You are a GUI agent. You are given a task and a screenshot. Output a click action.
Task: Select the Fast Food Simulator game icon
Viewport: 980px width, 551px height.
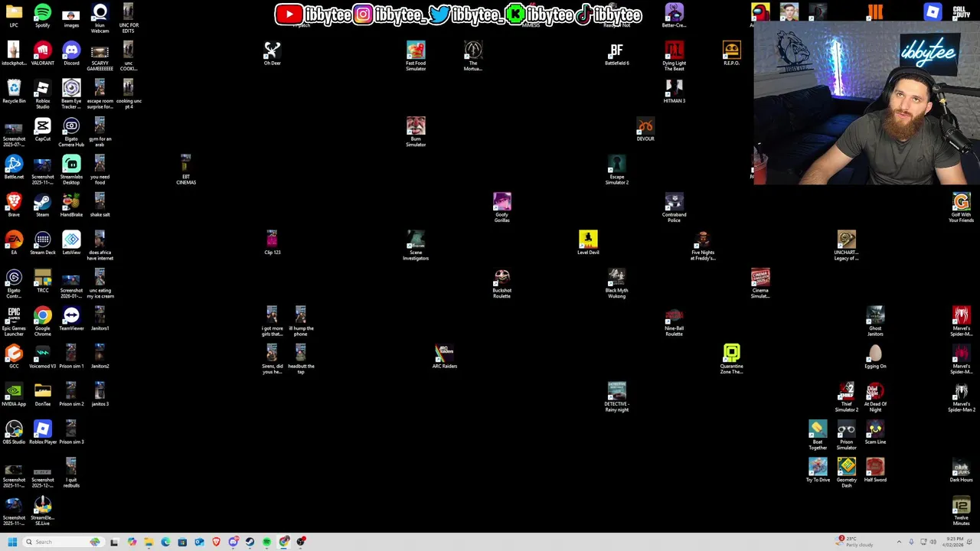pos(416,57)
